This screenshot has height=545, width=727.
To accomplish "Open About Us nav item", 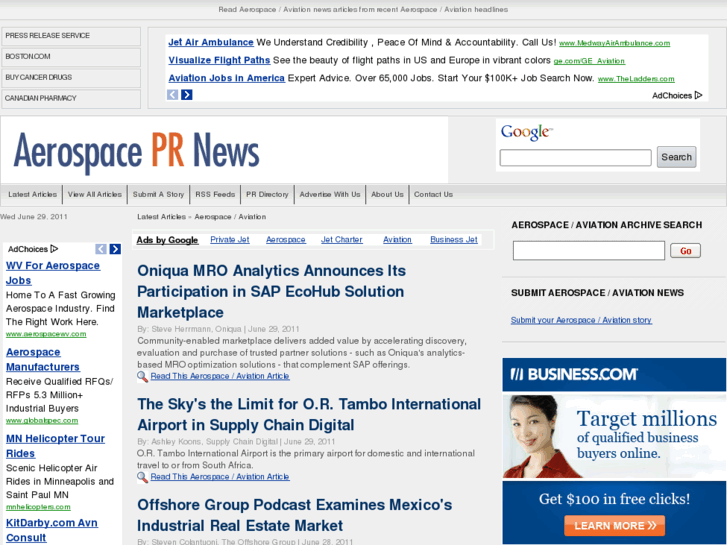I will coord(387,194).
